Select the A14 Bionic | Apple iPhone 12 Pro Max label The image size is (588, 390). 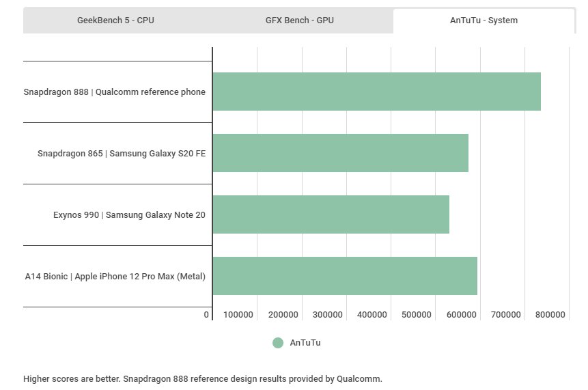(115, 277)
